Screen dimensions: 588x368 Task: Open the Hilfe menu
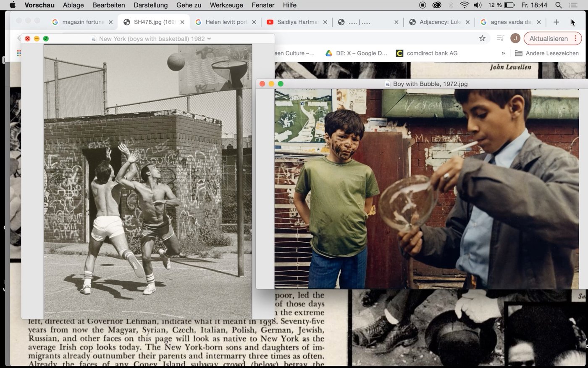290,5
